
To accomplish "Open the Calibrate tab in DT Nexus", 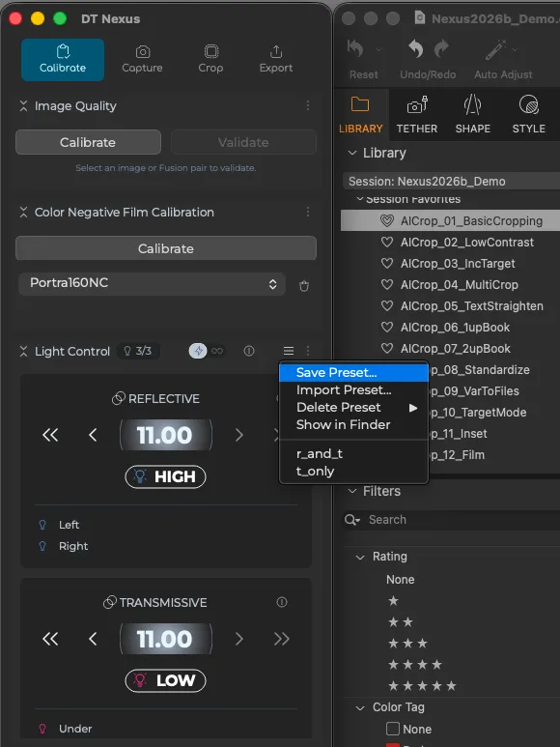I will (x=63, y=60).
